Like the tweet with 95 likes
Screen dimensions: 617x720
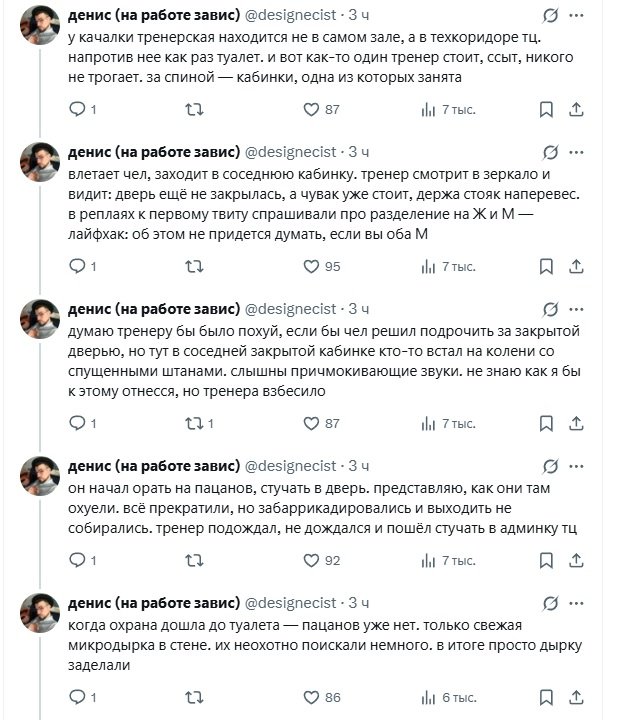(x=312, y=266)
